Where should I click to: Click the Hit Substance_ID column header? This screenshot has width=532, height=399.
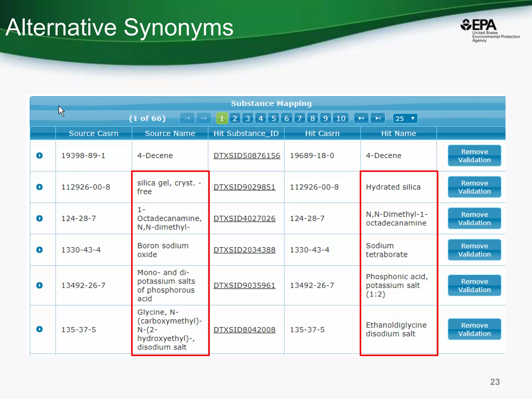pyautogui.click(x=246, y=133)
